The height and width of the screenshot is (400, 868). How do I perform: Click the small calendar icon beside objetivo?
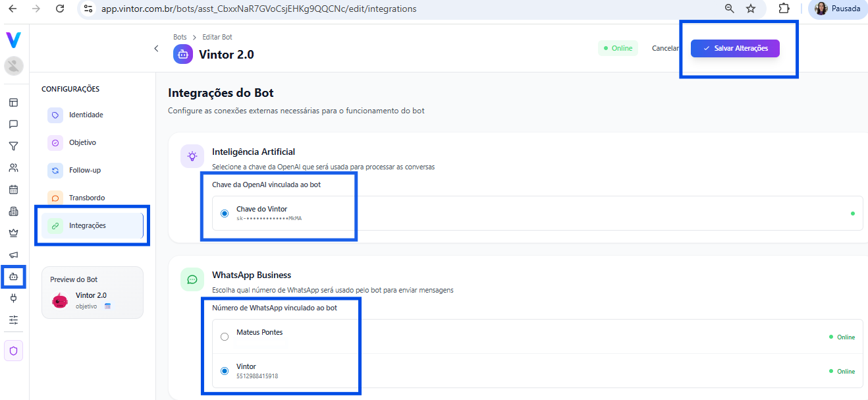(107, 306)
